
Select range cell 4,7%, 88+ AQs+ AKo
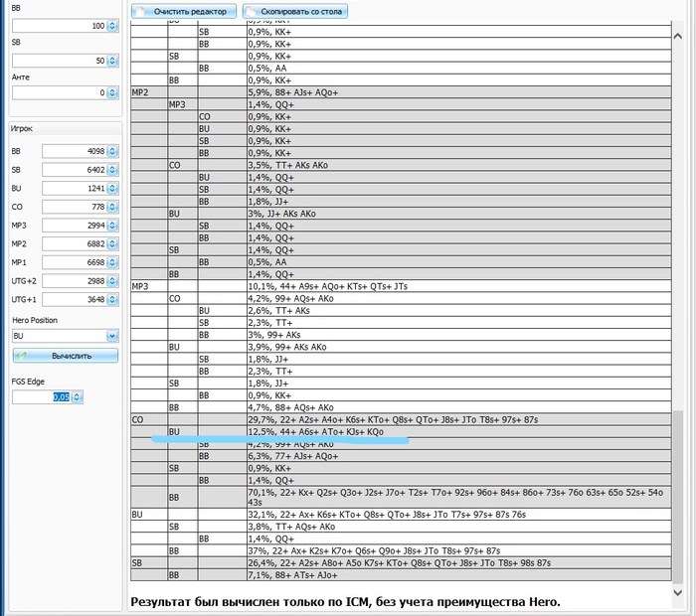[x=459, y=407]
